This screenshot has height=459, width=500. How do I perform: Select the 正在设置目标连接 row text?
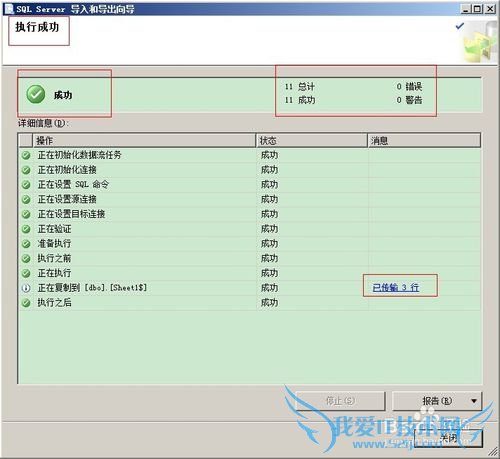pyautogui.click(x=71, y=214)
